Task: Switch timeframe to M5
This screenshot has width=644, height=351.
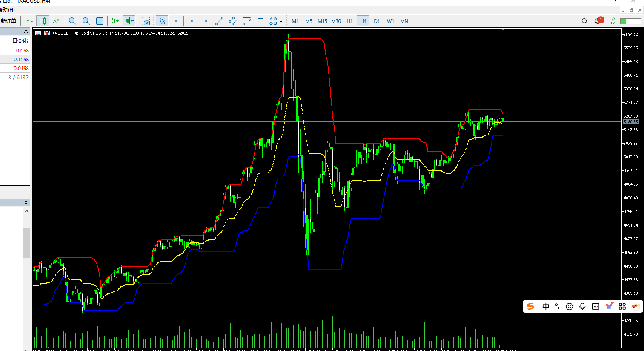Action: pyautogui.click(x=309, y=21)
